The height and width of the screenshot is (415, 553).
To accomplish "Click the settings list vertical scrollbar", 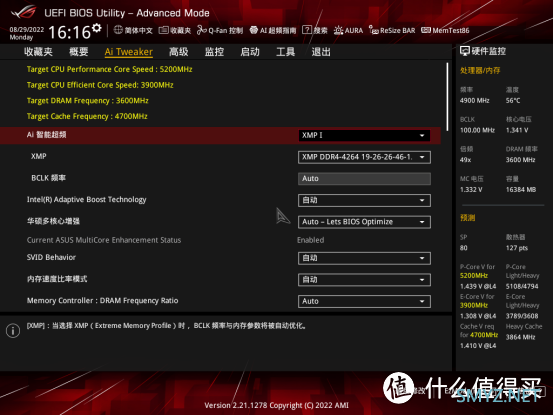I will (447, 97).
